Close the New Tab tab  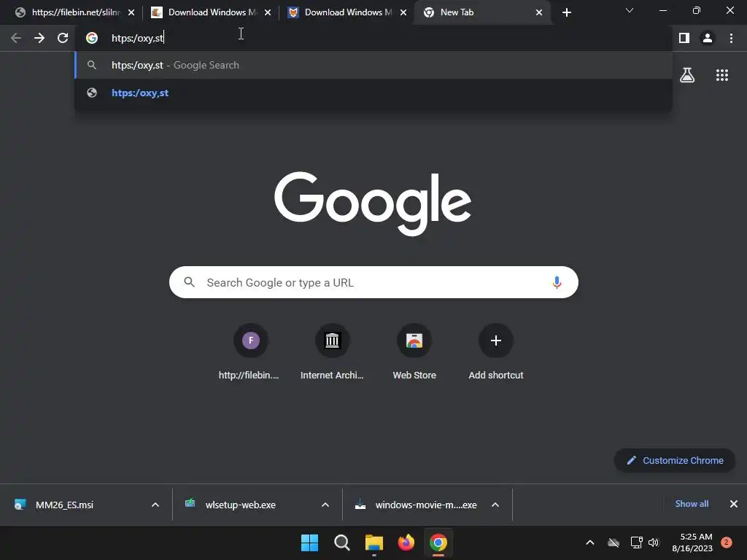(539, 12)
